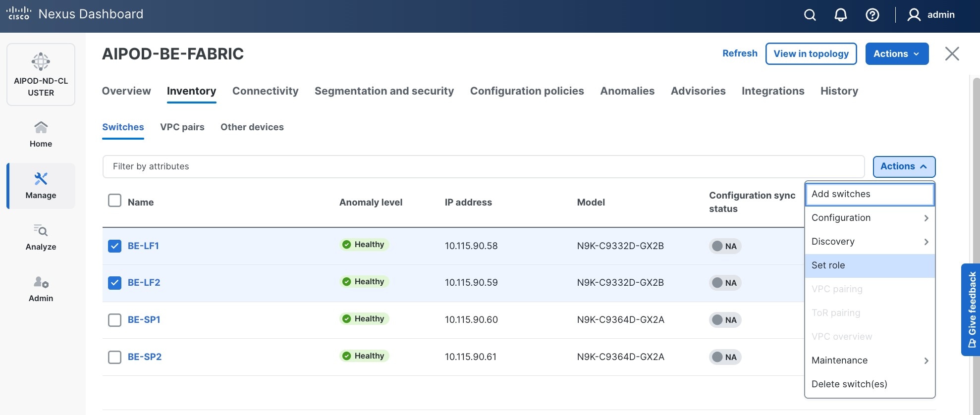Click the Healthy status icon for BE-SP2
Image resolution: width=980 pixels, height=415 pixels.
347,356
